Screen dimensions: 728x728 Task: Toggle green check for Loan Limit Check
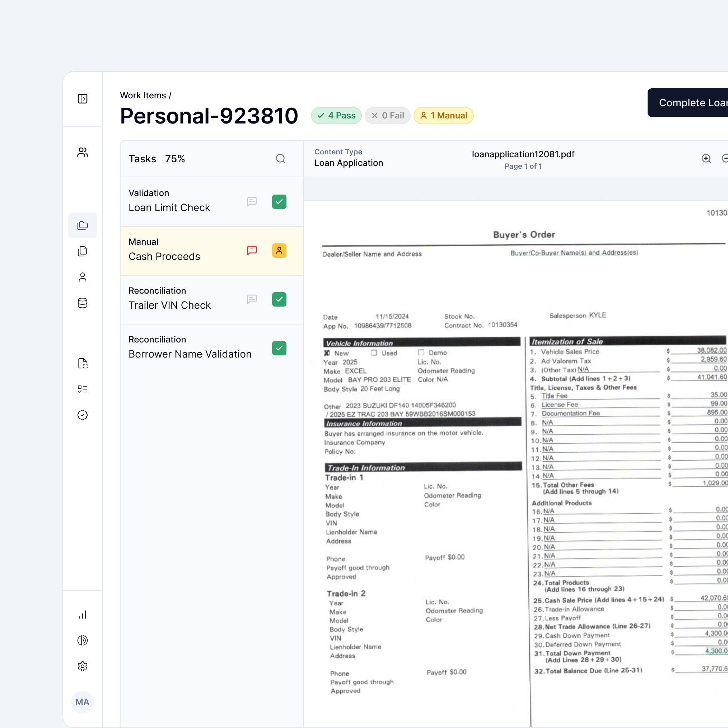click(279, 202)
